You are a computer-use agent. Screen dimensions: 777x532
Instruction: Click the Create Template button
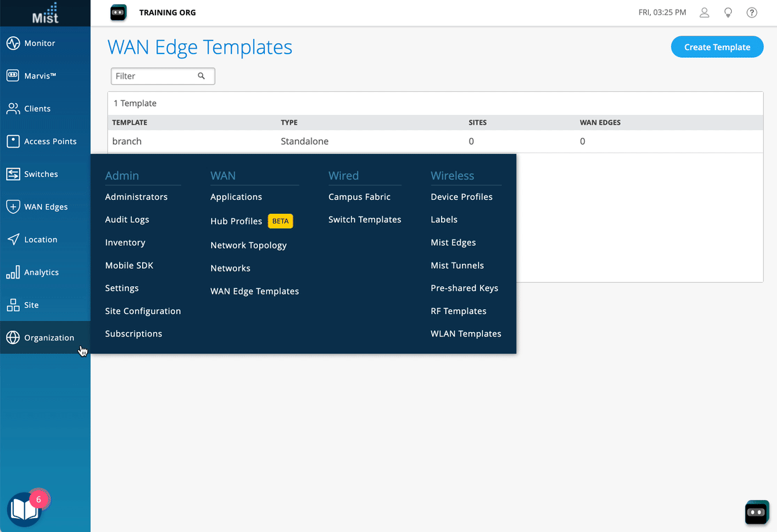click(717, 47)
